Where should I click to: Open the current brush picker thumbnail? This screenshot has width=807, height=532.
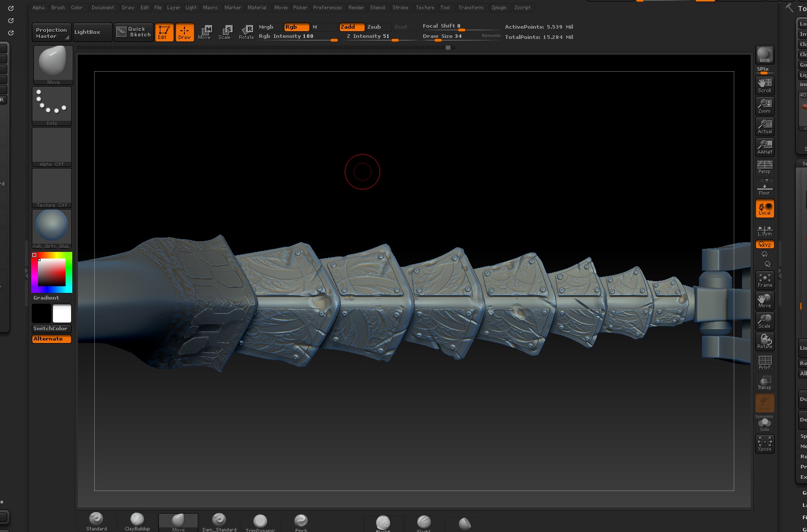[53, 65]
